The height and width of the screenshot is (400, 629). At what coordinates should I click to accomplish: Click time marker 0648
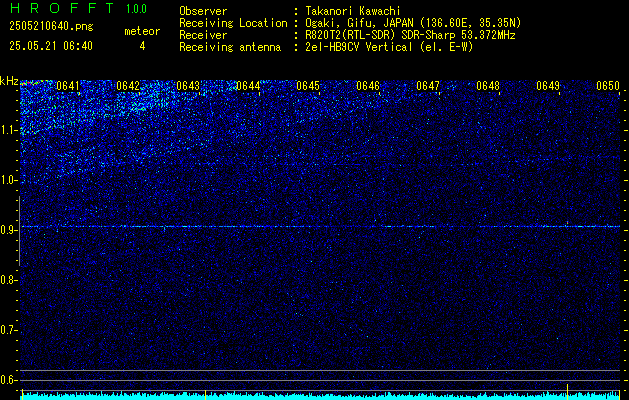click(x=488, y=86)
